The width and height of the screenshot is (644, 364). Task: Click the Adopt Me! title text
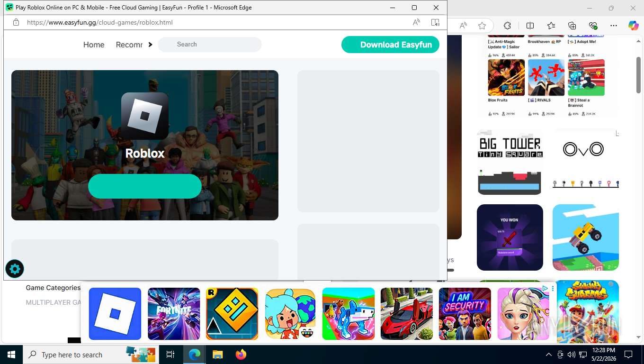(x=582, y=42)
